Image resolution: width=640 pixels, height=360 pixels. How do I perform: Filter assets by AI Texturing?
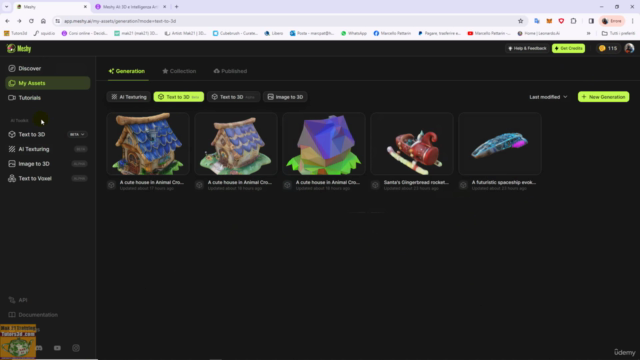click(x=129, y=97)
